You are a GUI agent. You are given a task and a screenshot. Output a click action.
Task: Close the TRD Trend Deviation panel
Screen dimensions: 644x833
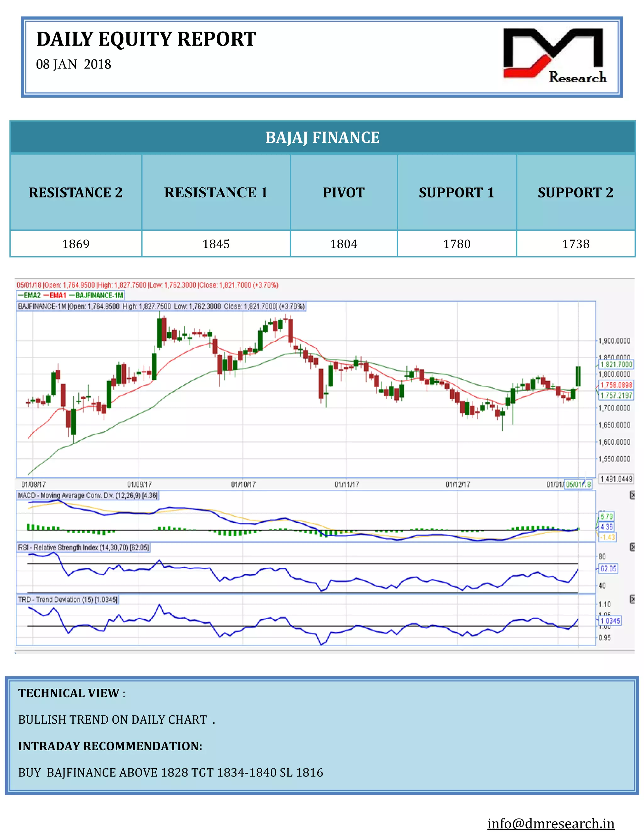(x=632, y=599)
